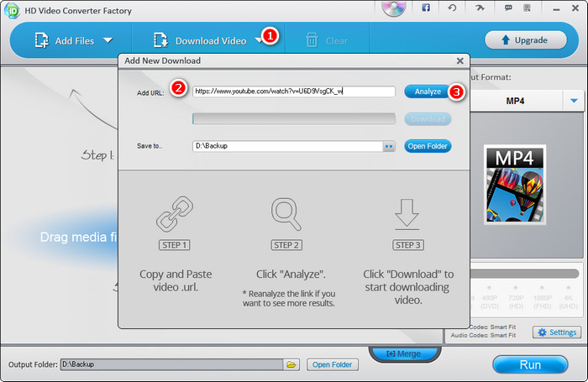Click the Add Files button
The image size is (588, 382).
pos(65,40)
